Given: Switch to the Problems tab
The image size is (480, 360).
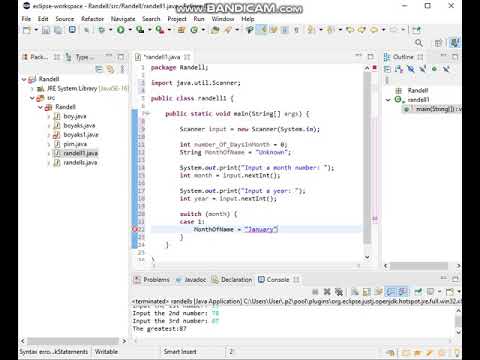Looking at the screenshot, I should (152, 280).
